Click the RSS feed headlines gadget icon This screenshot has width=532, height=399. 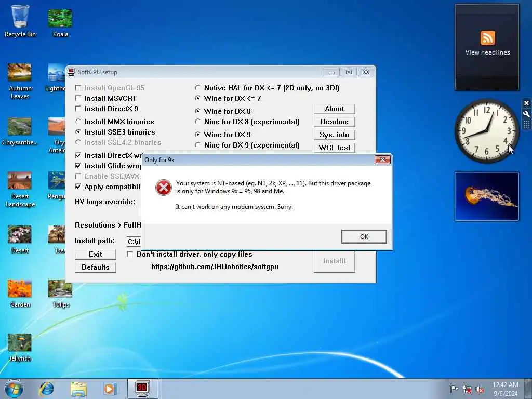coord(487,37)
